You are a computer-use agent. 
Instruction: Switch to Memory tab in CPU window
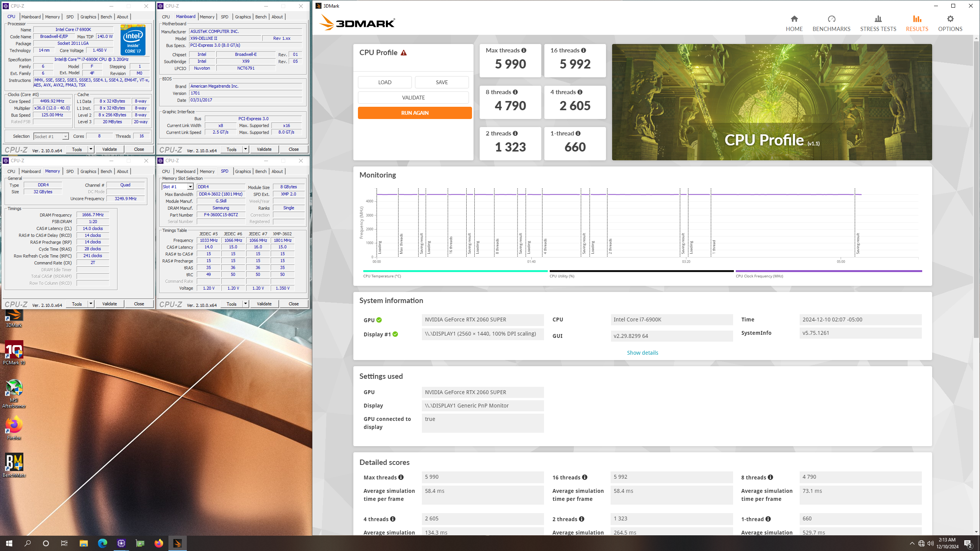click(x=52, y=17)
